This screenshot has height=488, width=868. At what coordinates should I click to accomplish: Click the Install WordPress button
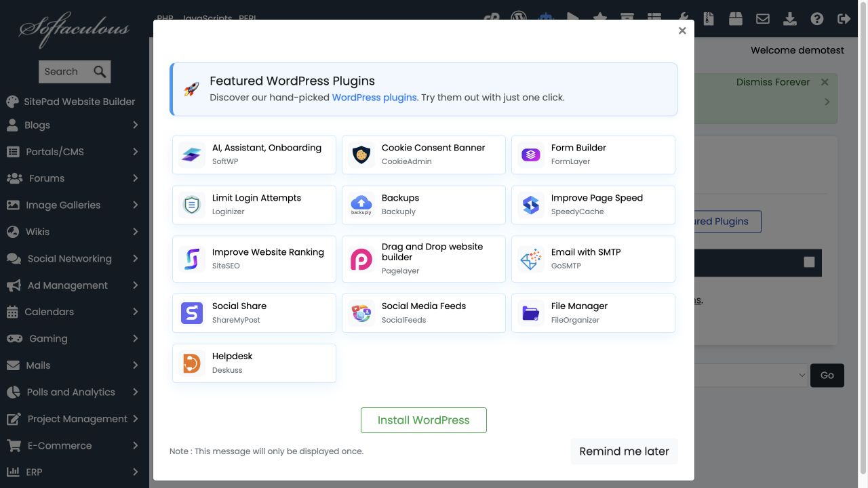point(424,420)
